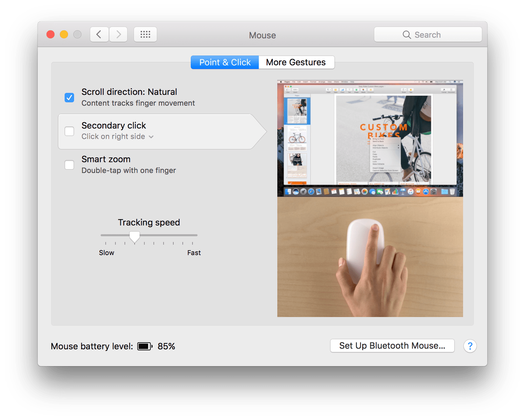This screenshot has height=420, width=525.
Task: Enable the Smart zoom checkbox
Action: pos(69,165)
